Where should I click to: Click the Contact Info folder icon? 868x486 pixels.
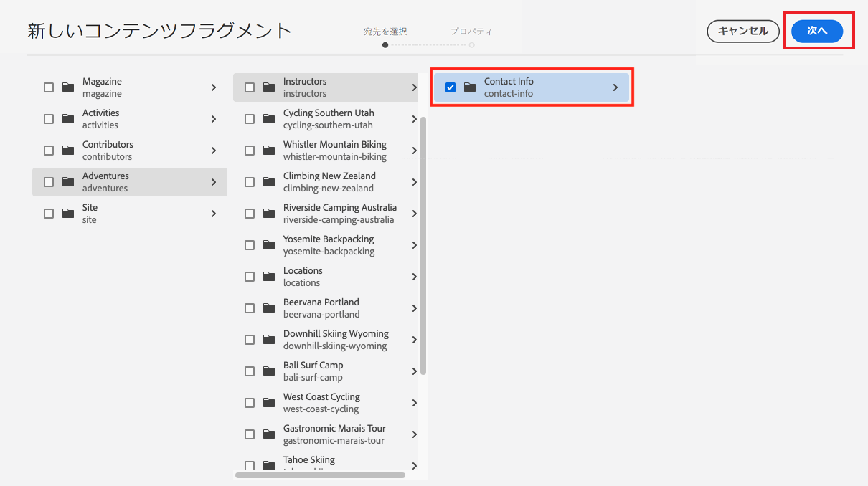click(470, 87)
